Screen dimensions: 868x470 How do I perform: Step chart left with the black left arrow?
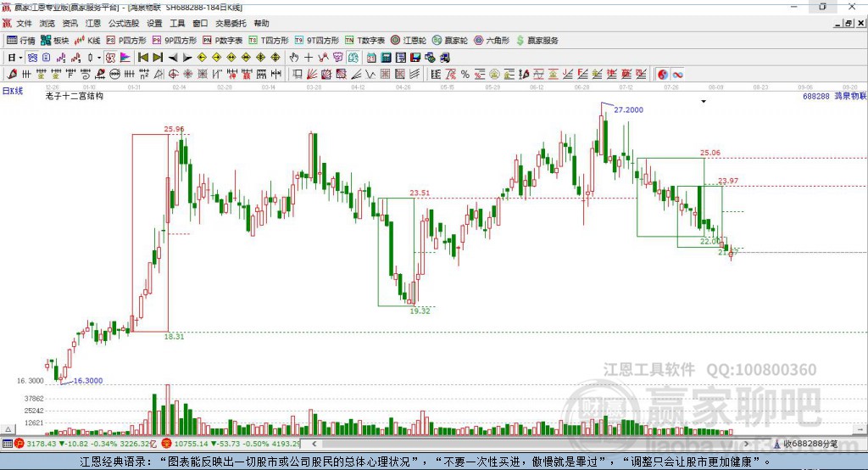[x=173, y=58]
